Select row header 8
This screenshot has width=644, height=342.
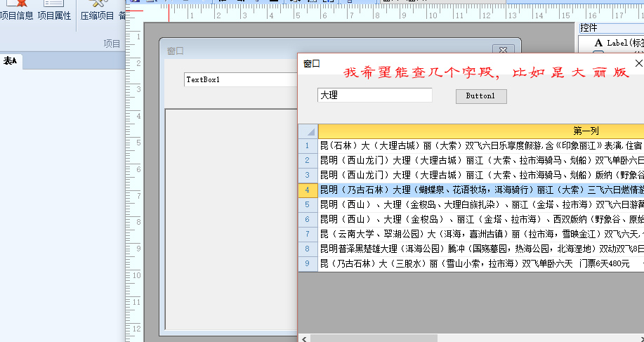(308, 249)
